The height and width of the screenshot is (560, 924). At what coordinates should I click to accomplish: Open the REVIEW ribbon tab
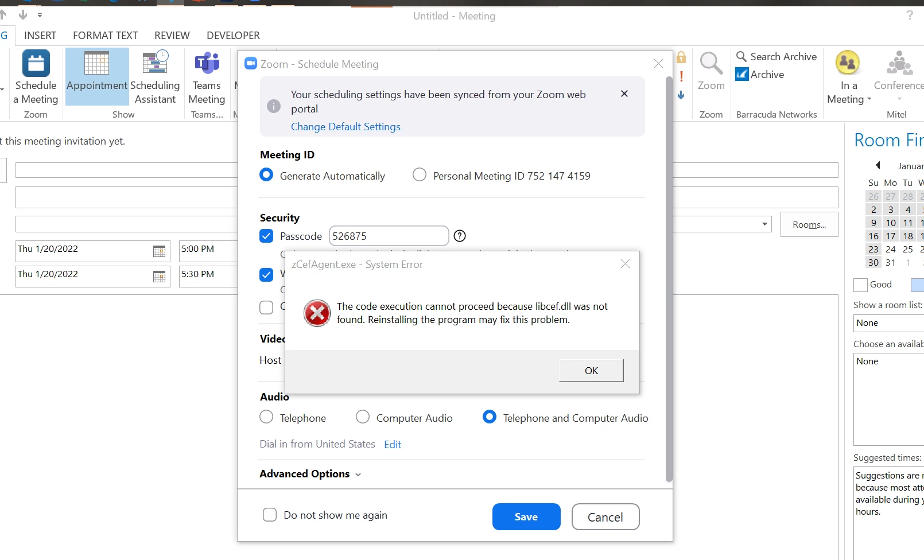172,36
